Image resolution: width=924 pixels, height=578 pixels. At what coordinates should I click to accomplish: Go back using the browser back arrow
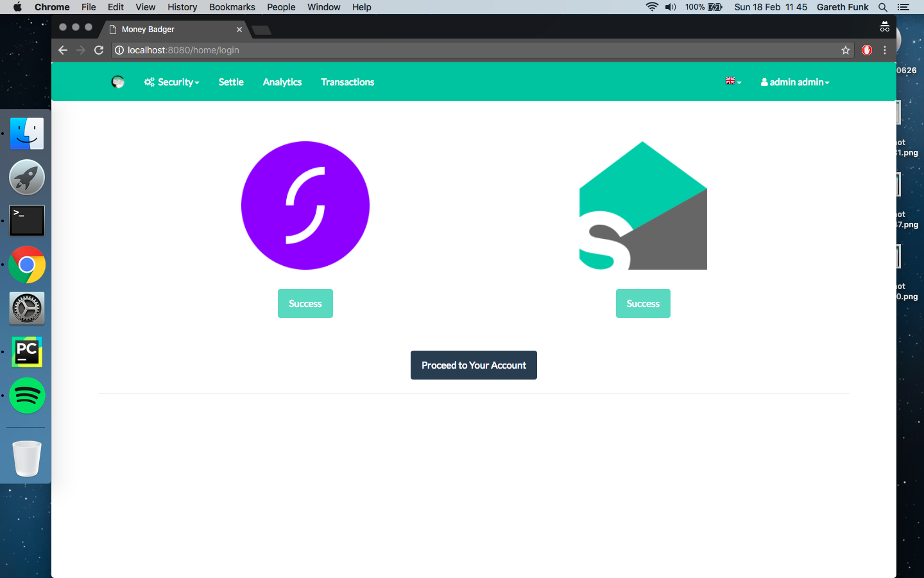[63, 50]
